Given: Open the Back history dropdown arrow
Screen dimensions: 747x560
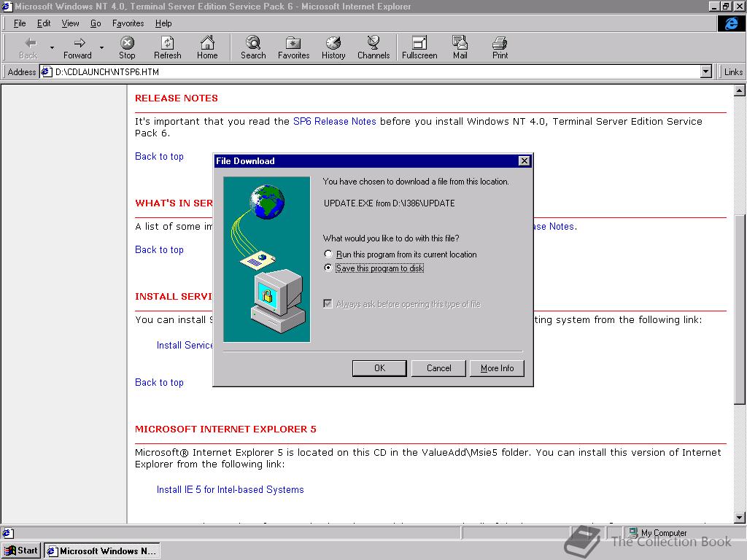Looking at the screenshot, I should tap(52, 47).
